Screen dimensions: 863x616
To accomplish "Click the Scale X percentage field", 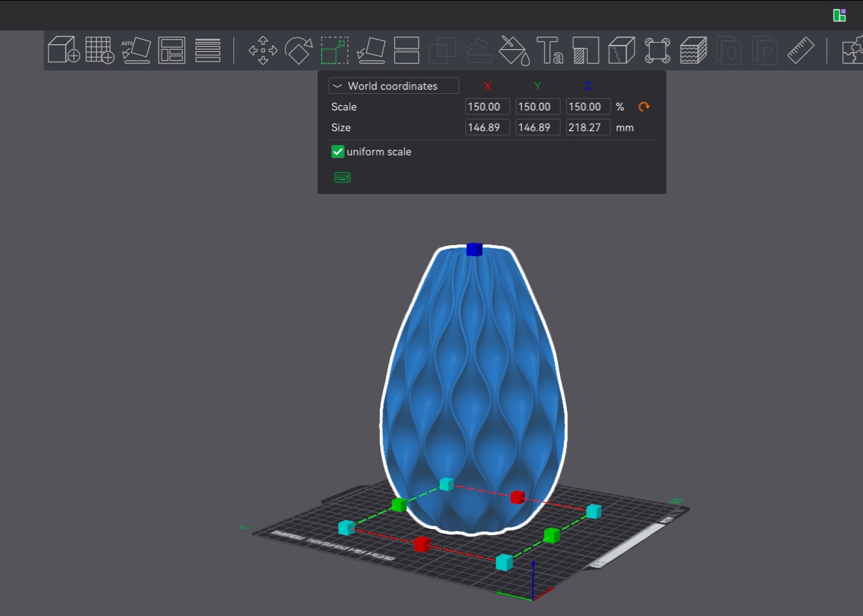I will coord(487,107).
